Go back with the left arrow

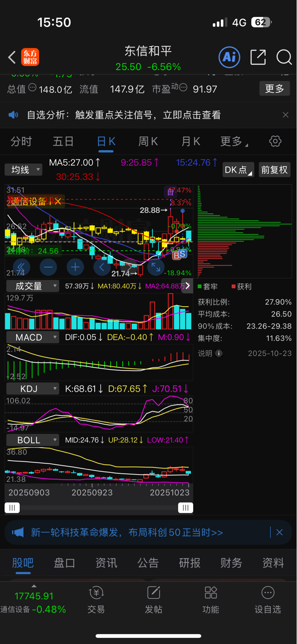[12, 58]
